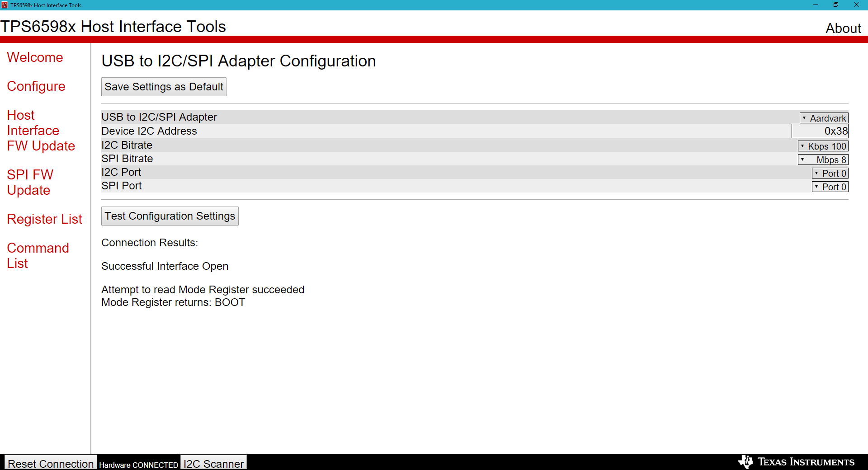This screenshot has width=868, height=470.
Task: Click the application icon in the title bar
Action: [x=5, y=5]
